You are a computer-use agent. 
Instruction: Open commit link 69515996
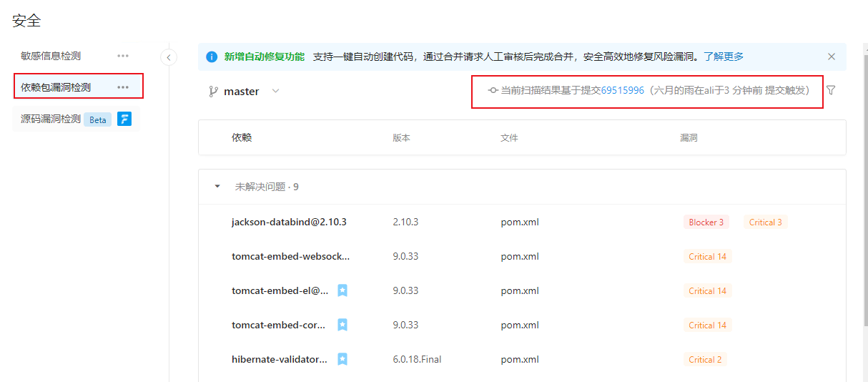tap(623, 90)
